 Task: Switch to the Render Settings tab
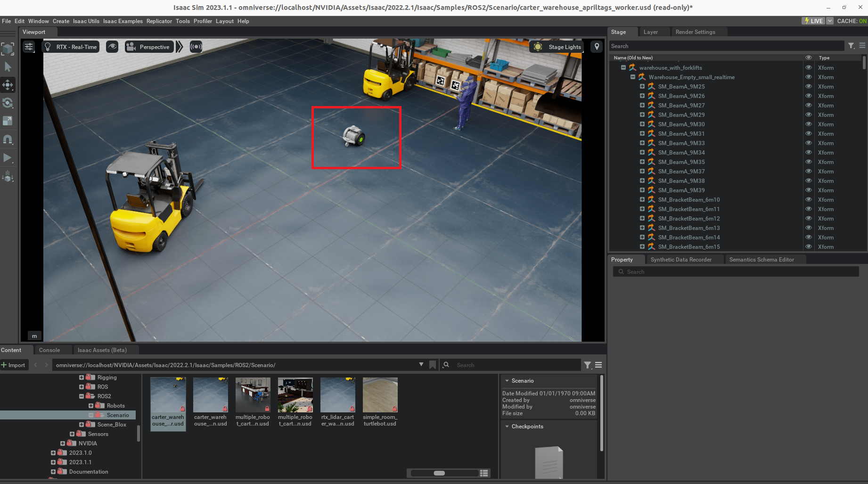coord(696,32)
